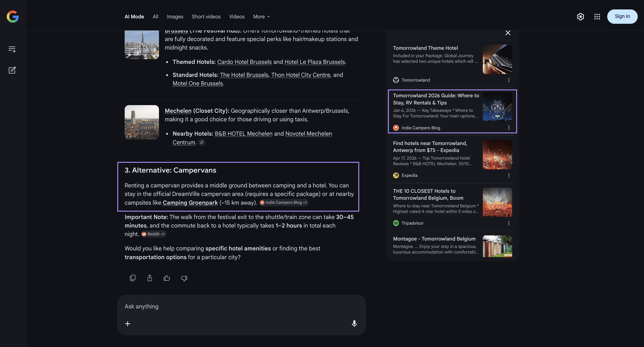This screenshot has height=347, width=644.
Task: Click the Indie Campers Blog +1 citation chip
Action: (284, 202)
